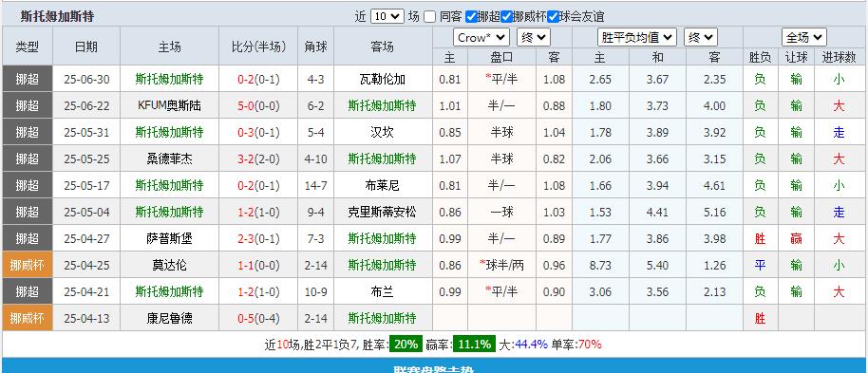Viewport: 868px width, 373px height.
Task: Click away team 布兰
Action: (383, 291)
